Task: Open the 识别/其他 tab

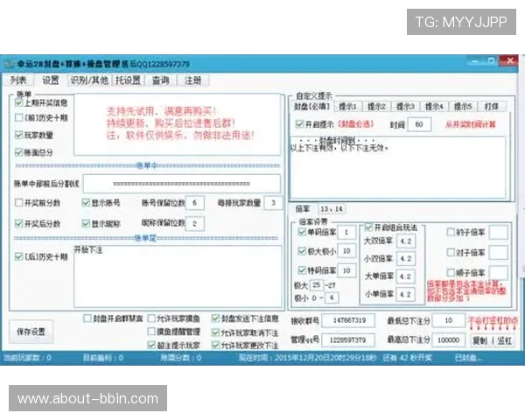Action: pos(89,80)
